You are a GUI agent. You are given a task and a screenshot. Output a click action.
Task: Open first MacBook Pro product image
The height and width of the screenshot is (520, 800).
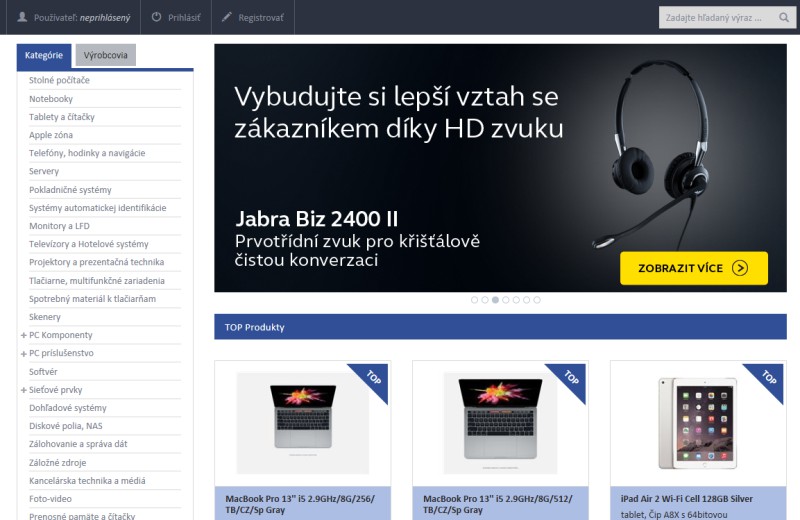pyautogui.click(x=303, y=423)
